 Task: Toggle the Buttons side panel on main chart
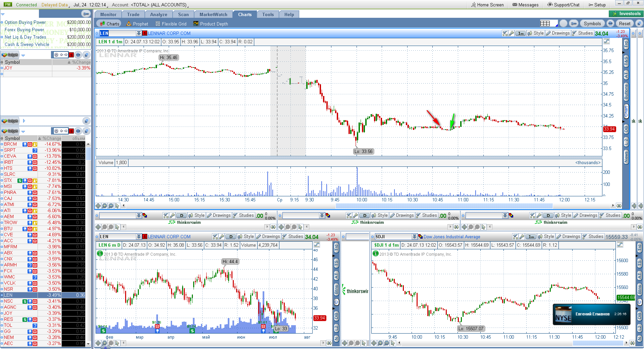click(626, 92)
